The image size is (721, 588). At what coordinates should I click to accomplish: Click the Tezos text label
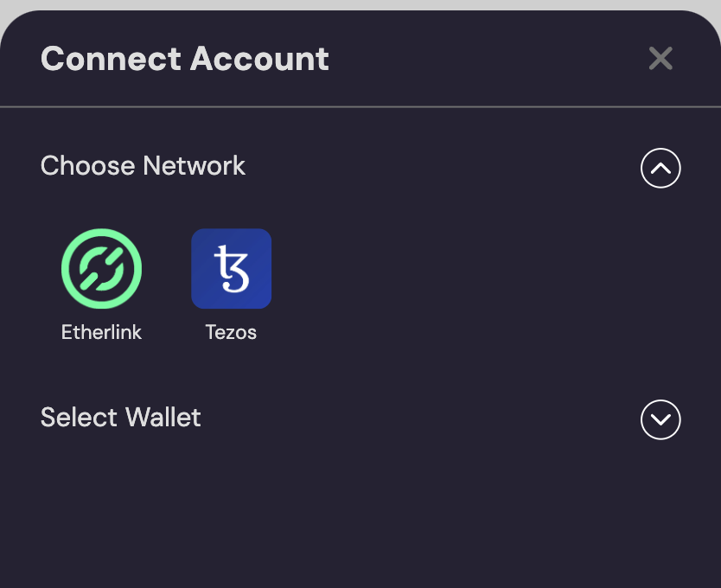231,332
